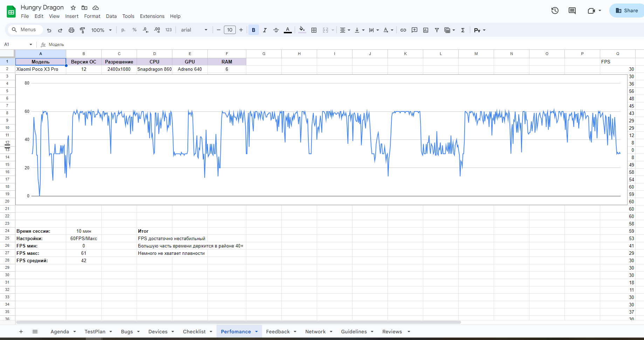Toggle italic formatting
644x340 pixels.
(265, 30)
